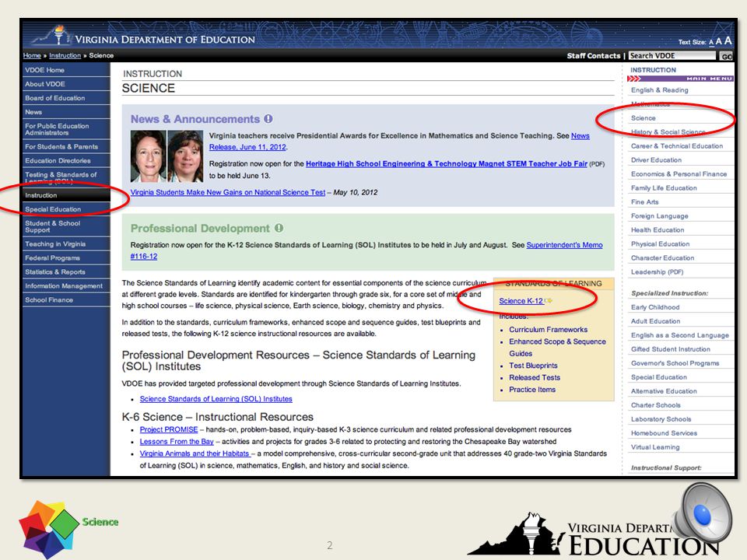Open Charter Schools link
The height and width of the screenshot is (560, 747).
655,405
